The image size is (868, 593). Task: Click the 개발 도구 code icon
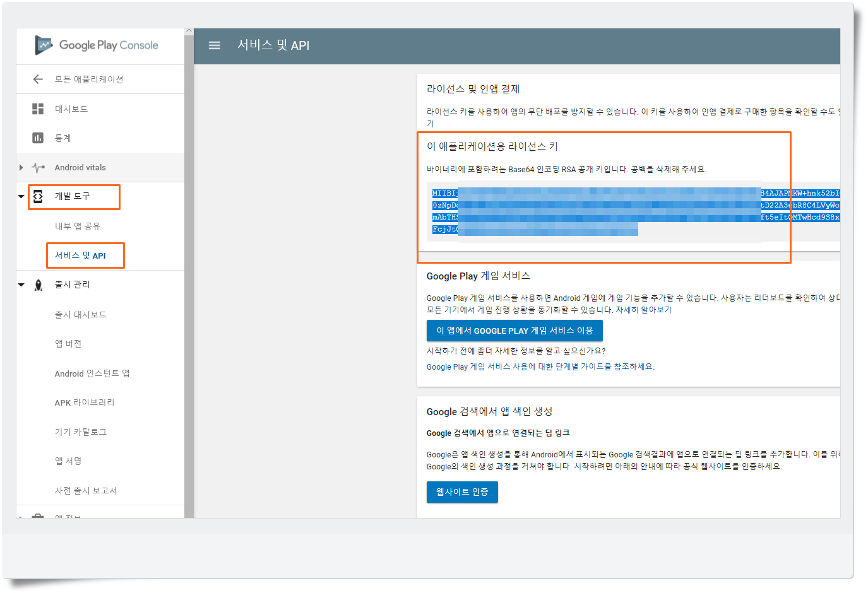38,196
